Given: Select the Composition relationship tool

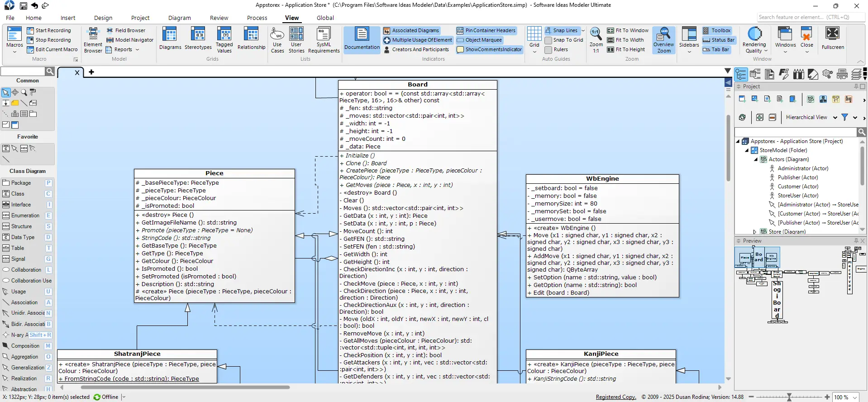Looking at the screenshot, I should [25, 346].
